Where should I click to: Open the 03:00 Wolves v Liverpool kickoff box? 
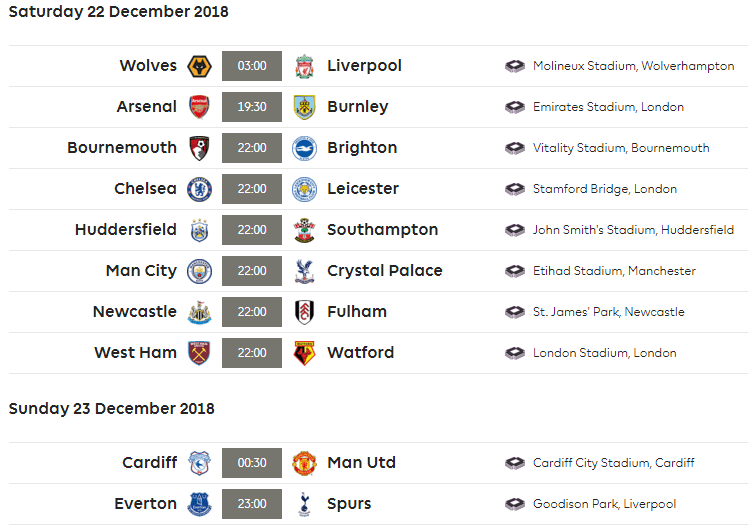click(252, 66)
